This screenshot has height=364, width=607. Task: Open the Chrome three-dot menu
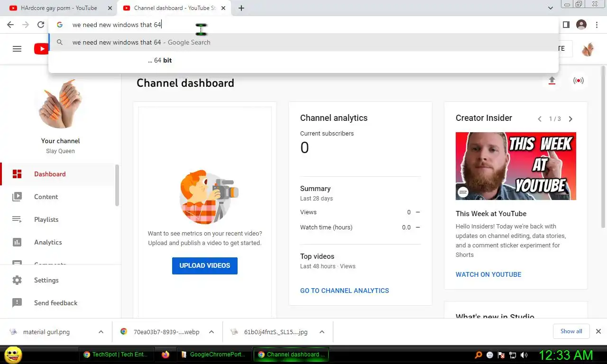click(596, 25)
